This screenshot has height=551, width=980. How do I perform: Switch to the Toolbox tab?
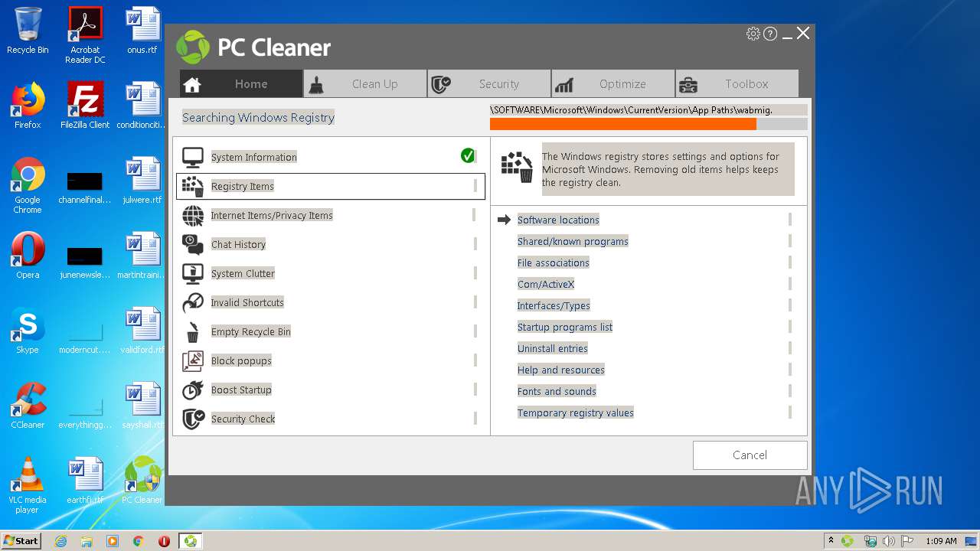coord(737,84)
